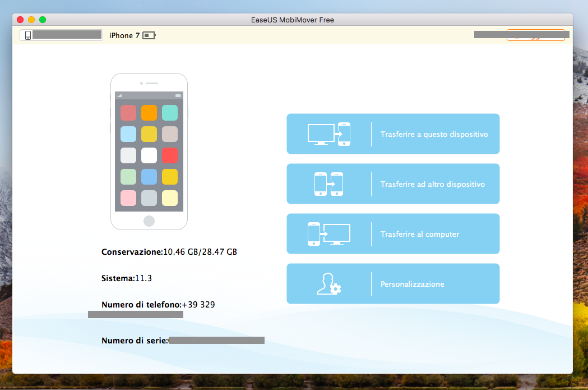Click the bright red app tile on phone
The image size is (588, 390).
(x=169, y=155)
